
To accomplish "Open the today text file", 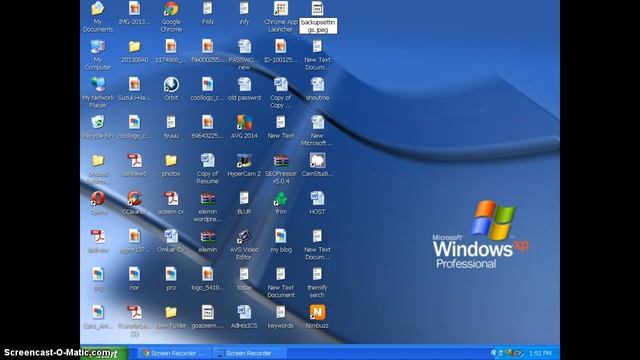I will tap(244, 274).
